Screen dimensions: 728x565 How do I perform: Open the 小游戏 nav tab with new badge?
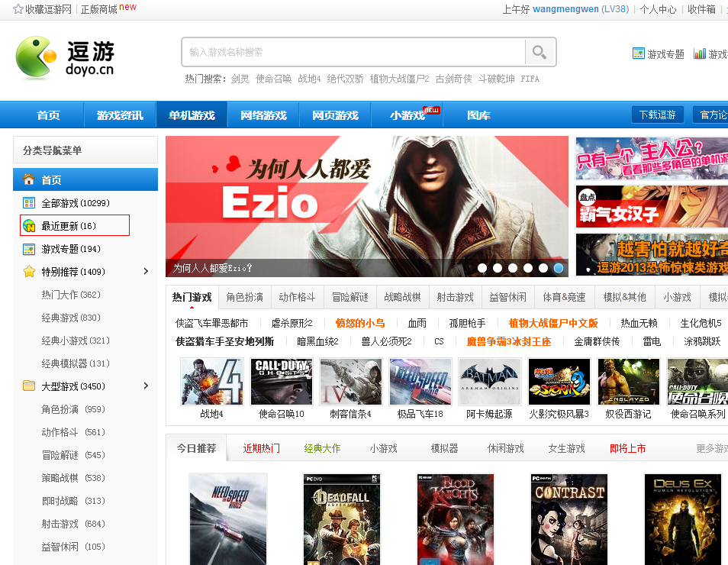pyautogui.click(x=407, y=115)
